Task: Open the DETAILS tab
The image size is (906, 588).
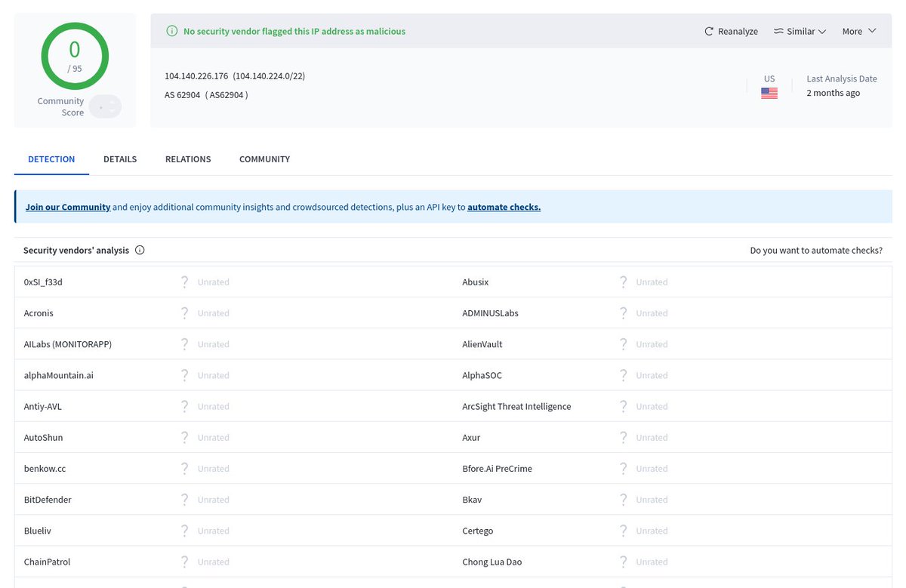Action: pos(120,159)
